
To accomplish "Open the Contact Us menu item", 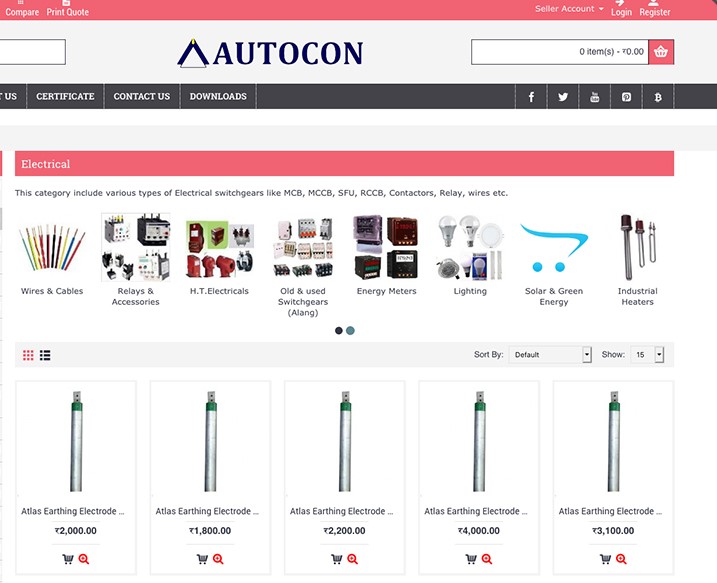I will click(x=142, y=96).
